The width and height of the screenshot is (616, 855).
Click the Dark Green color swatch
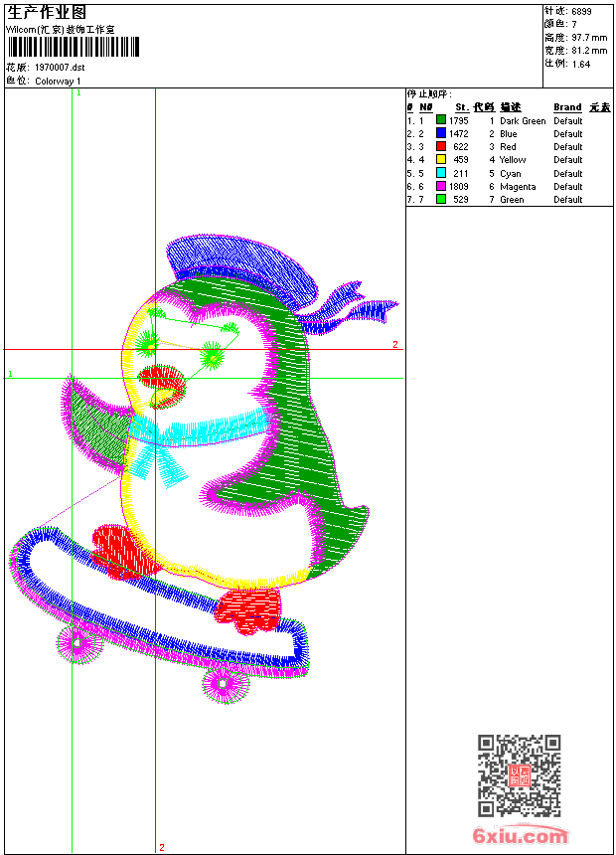[x=441, y=120]
